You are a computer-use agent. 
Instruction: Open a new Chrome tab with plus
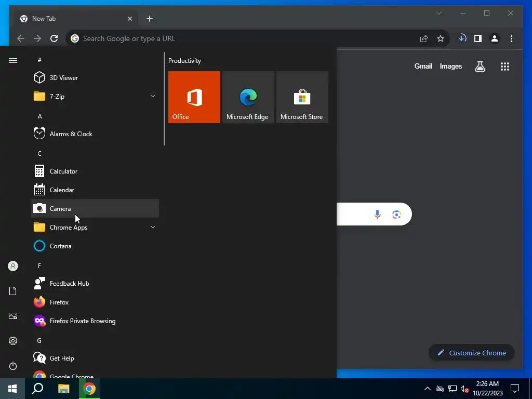150,19
